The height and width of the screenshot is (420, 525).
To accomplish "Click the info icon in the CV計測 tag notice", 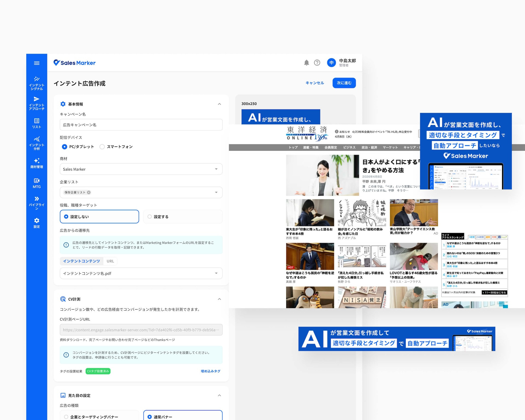I will coord(66,355).
